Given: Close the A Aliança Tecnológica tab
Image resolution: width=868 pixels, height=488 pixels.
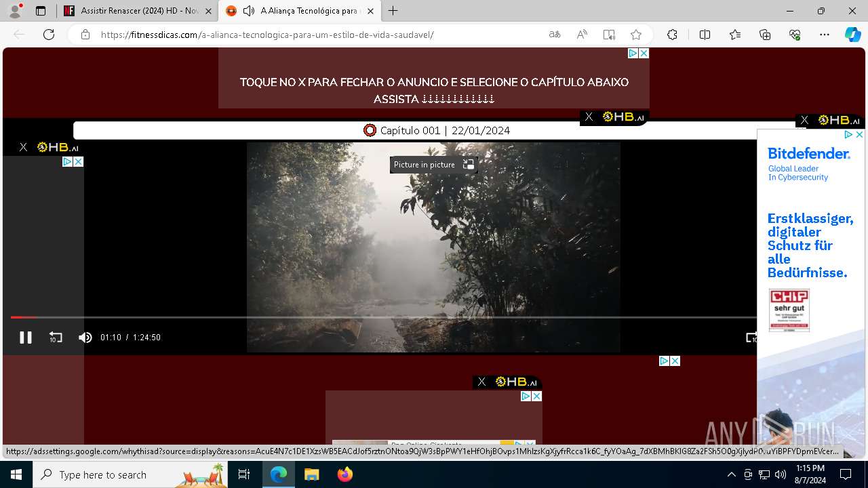Looking at the screenshot, I should tap(370, 11).
